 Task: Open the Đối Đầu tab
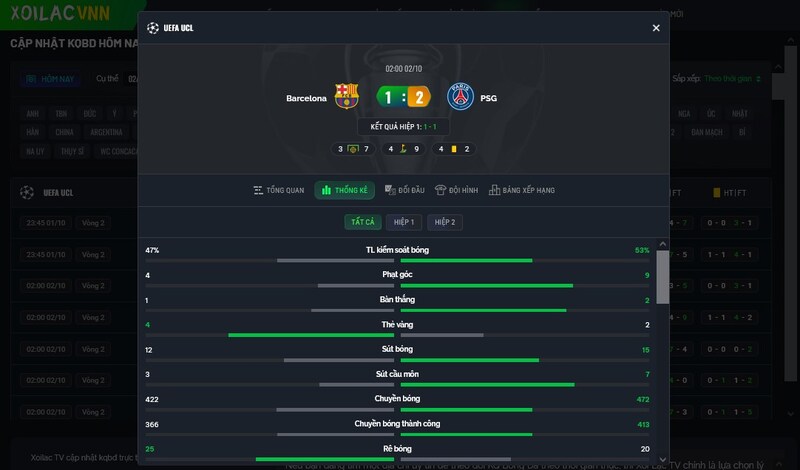(x=405, y=190)
